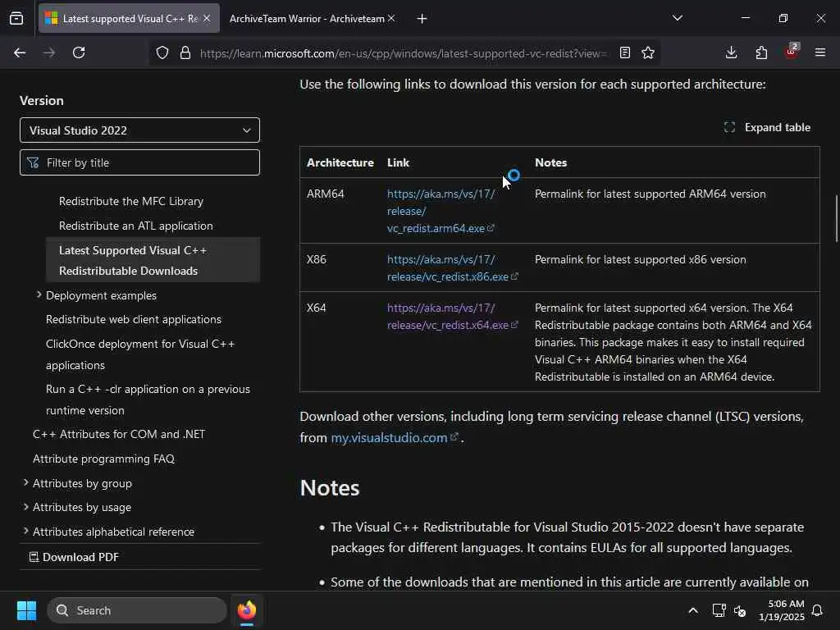
Task: Switch to the ArchiveTeam Warrior tab
Action: click(x=307, y=19)
